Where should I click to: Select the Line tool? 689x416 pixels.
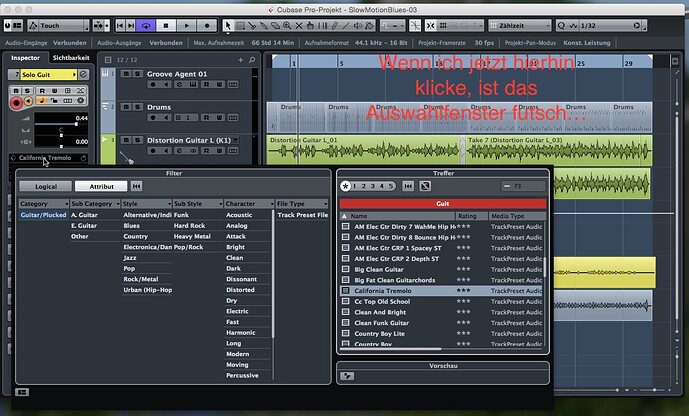click(346, 25)
